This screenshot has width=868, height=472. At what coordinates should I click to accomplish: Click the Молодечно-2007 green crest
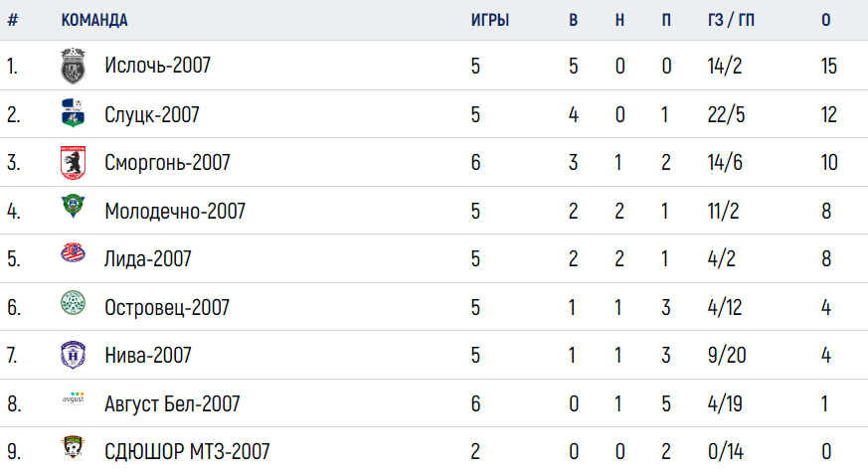point(73,206)
